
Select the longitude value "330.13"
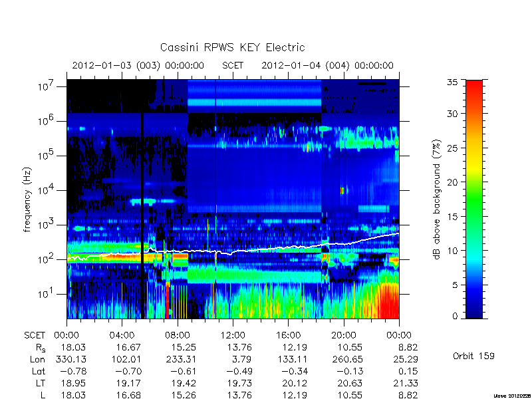[x=71, y=359]
